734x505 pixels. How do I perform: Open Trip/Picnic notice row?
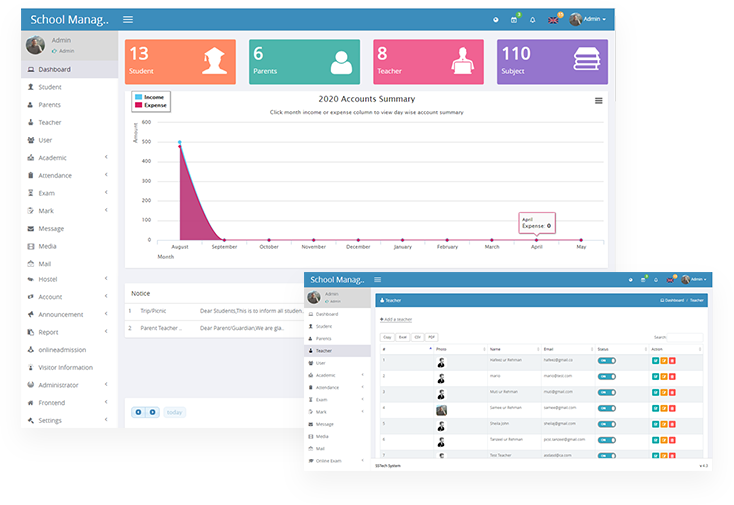click(x=214, y=311)
